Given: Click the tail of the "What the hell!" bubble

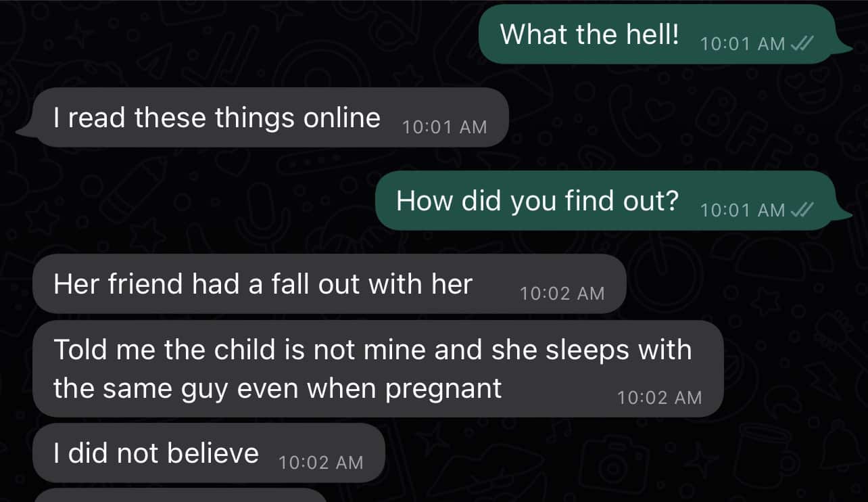Looking at the screenshot, I should (845, 46).
